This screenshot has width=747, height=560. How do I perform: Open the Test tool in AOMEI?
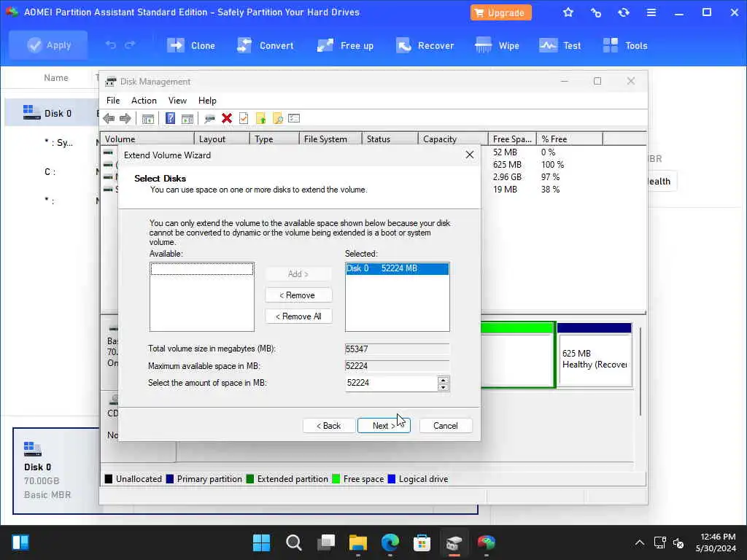click(560, 46)
